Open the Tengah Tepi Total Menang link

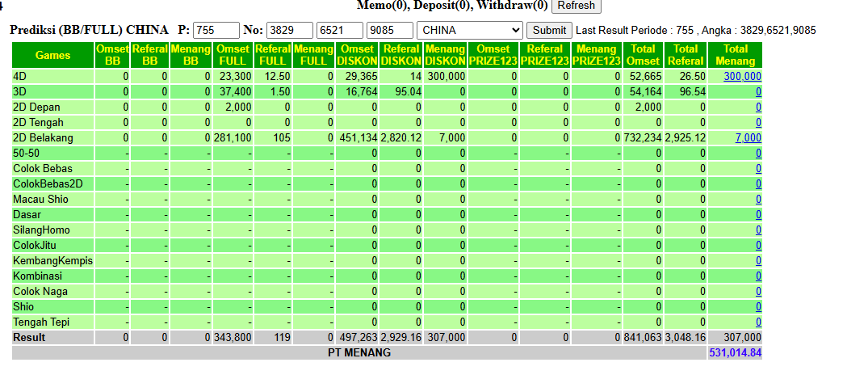tap(758, 322)
